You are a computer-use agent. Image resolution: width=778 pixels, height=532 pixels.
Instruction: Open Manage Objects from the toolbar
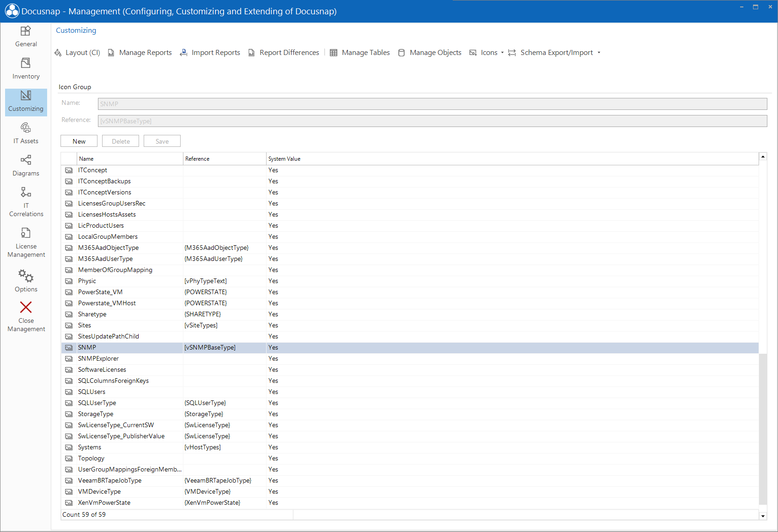[430, 53]
